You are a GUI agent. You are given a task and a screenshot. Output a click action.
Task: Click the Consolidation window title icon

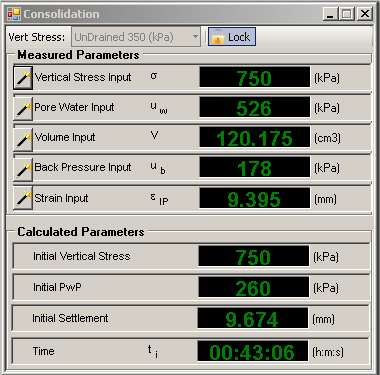click(14, 14)
